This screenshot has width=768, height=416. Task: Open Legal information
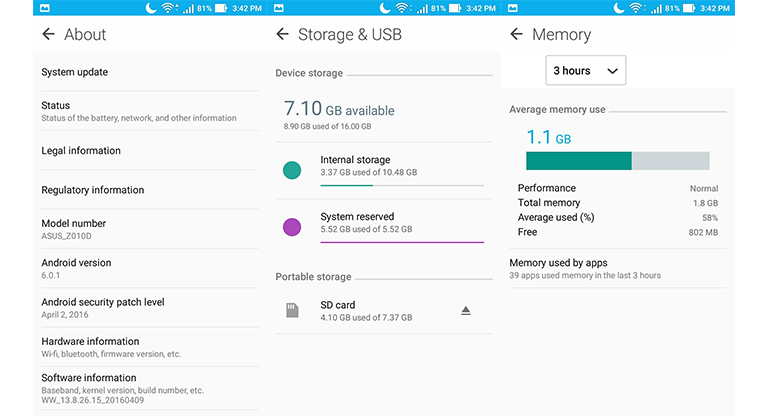click(150, 151)
